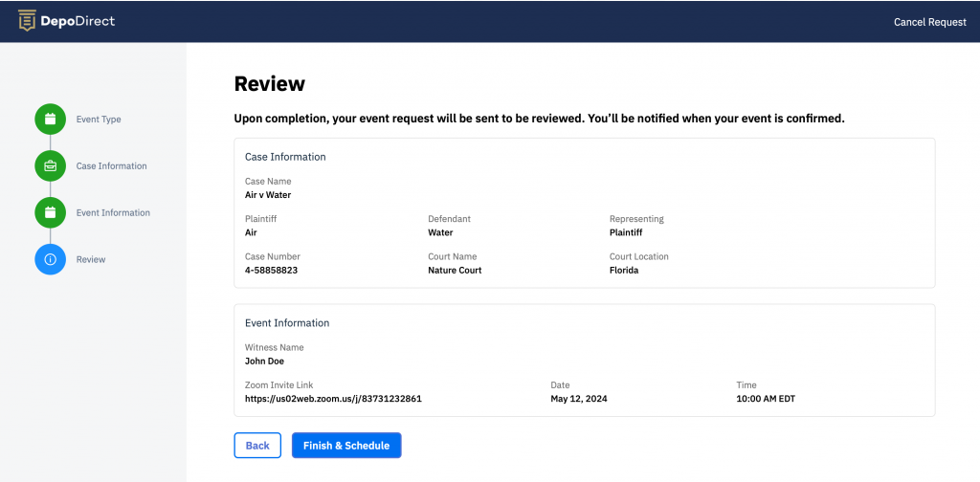Image resolution: width=980 pixels, height=482 pixels.
Task: Click the Zoom invite link URL
Action: click(x=333, y=399)
